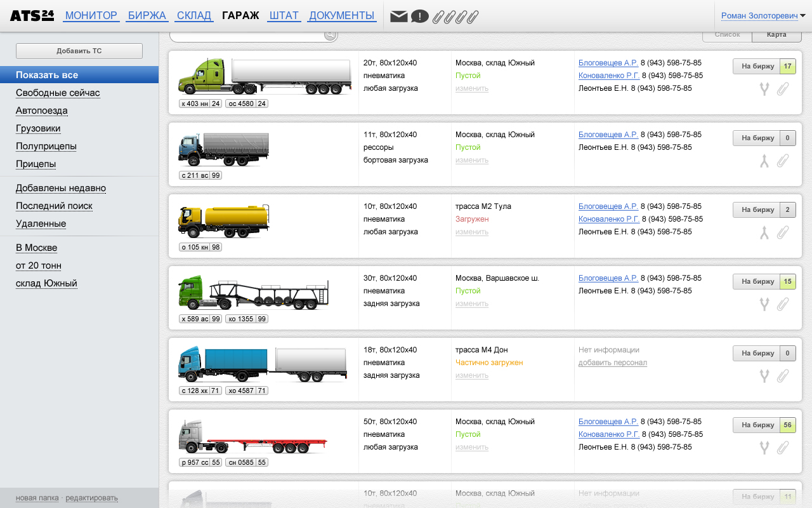812x508 pixels.
Task: Click merge icon for truck о 105 кн
Action: [x=764, y=232]
